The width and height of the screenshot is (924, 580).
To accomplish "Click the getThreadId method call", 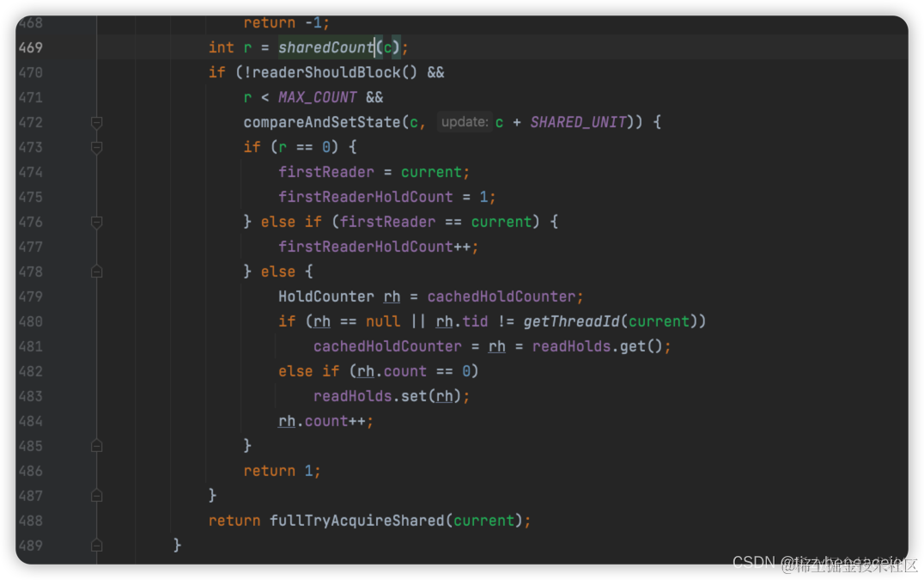I will [571, 322].
